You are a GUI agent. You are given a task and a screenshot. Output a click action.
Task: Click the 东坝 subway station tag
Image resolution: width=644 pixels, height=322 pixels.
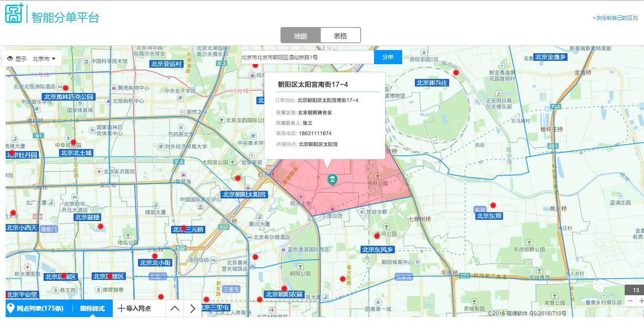(480, 210)
